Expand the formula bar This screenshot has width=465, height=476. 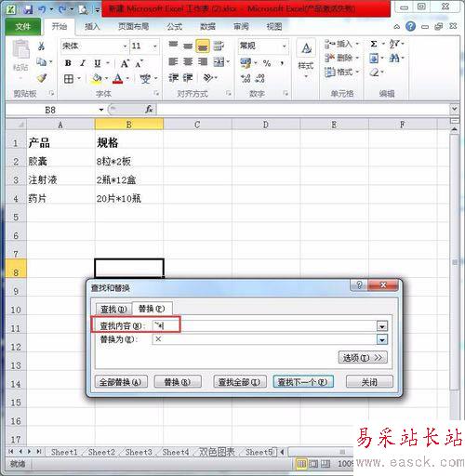coord(455,109)
